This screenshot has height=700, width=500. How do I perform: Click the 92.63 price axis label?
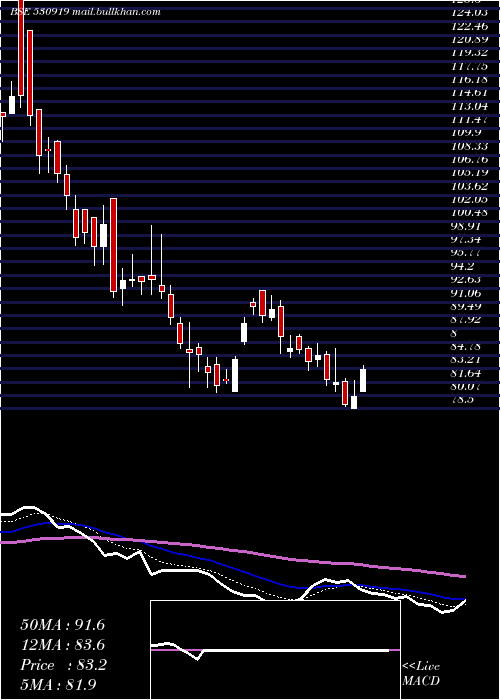click(467, 280)
